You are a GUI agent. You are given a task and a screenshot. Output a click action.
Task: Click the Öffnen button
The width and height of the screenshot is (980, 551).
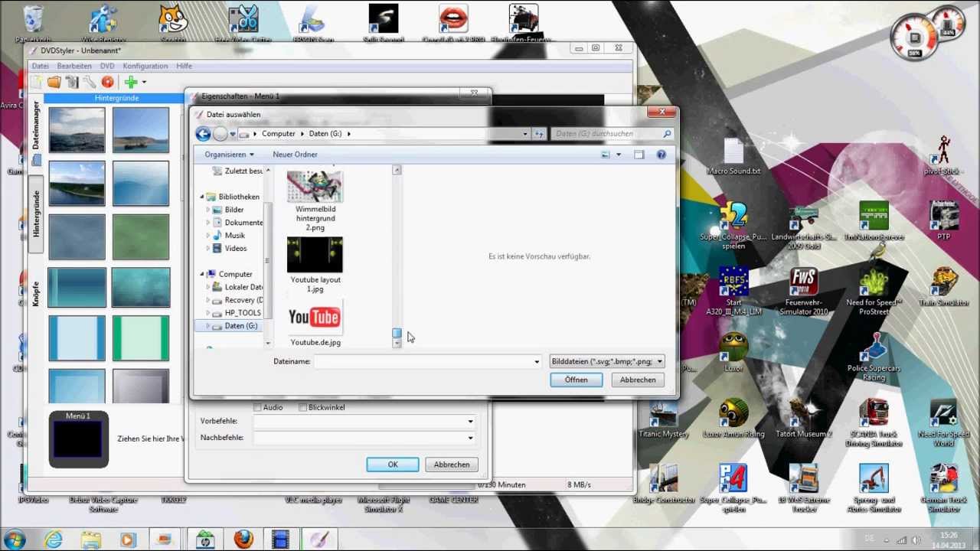tap(577, 380)
